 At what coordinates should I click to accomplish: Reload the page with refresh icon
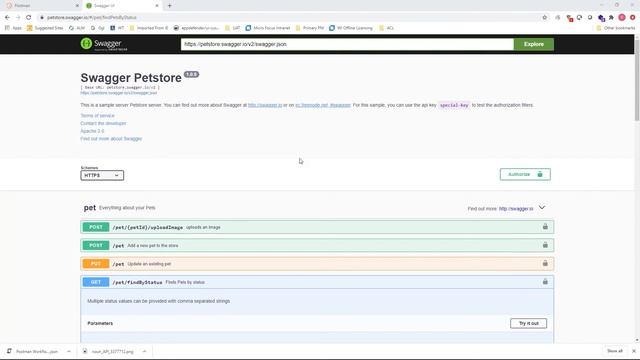[x=29, y=18]
